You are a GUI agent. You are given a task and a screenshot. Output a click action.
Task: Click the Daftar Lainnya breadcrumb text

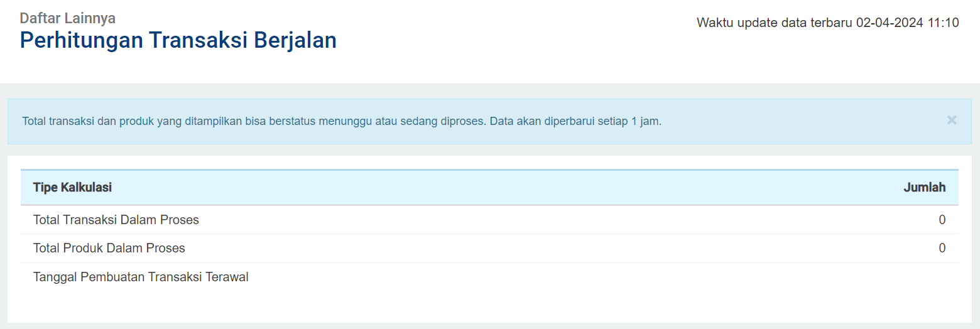(x=68, y=18)
